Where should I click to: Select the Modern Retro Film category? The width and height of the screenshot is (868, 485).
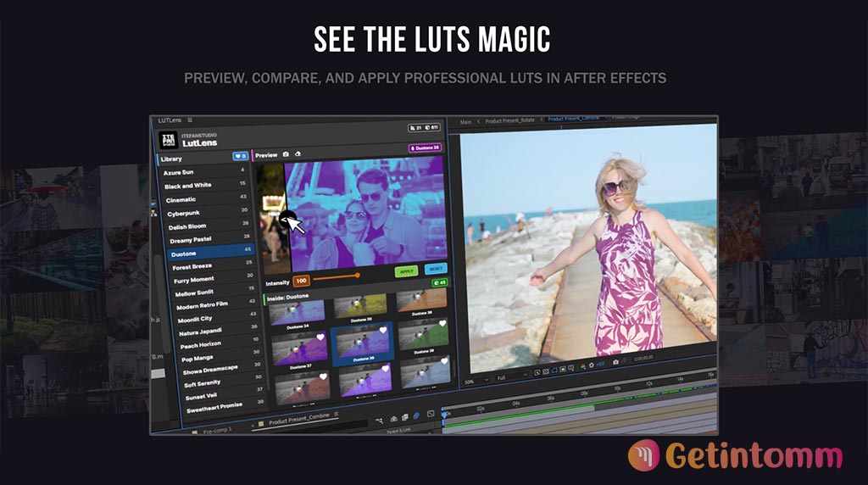pyautogui.click(x=216, y=304)
